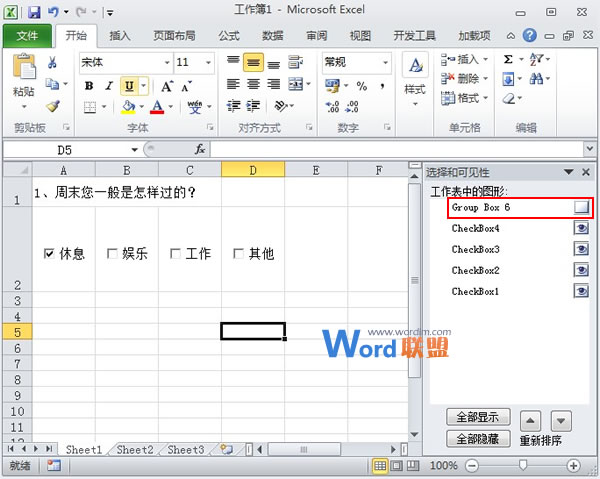600x479 pixels.
Task: Select the Format Painter brush
Action: point(52,106)
